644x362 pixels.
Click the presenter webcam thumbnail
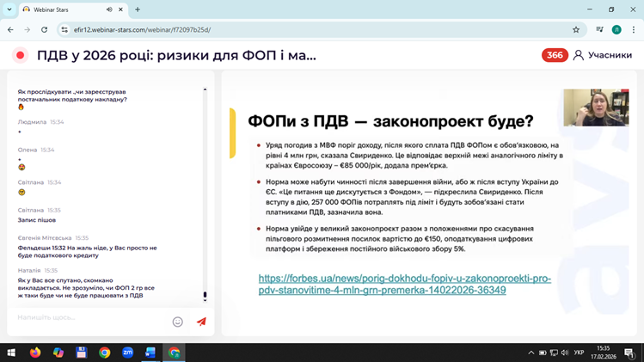pyautogui.click(x=596, y=108)
